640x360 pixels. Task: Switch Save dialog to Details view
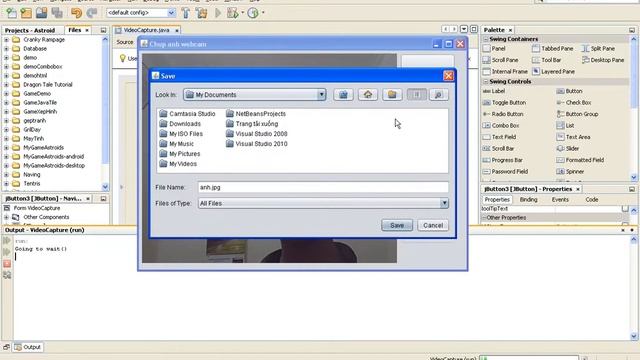pos(438,95)
